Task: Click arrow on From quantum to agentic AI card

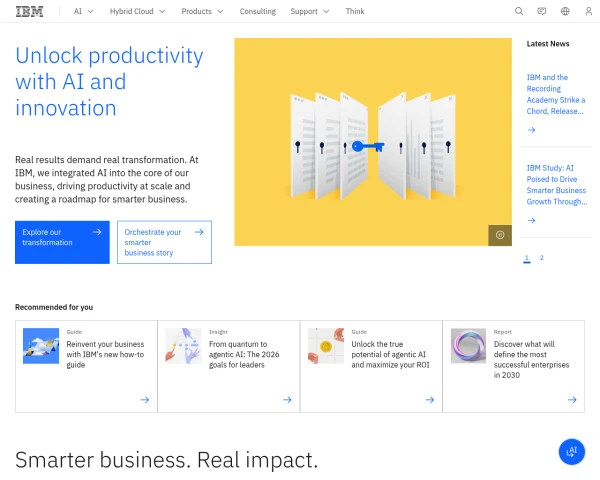Action: pyautogui.click(x=287, y=400)
